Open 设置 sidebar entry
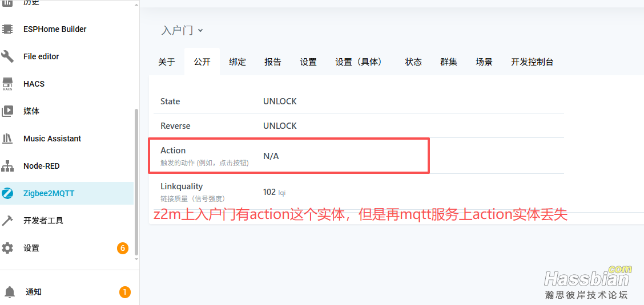 pos(67,248)
